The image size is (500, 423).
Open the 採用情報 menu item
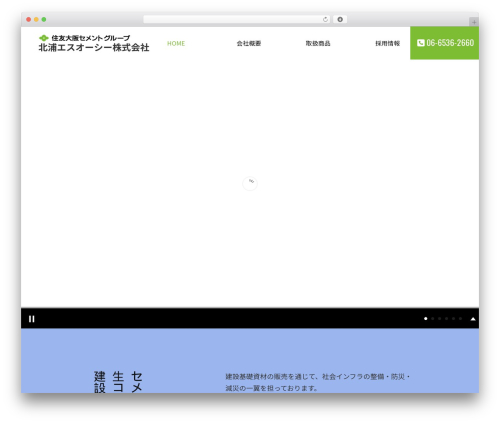coord(387,43)
